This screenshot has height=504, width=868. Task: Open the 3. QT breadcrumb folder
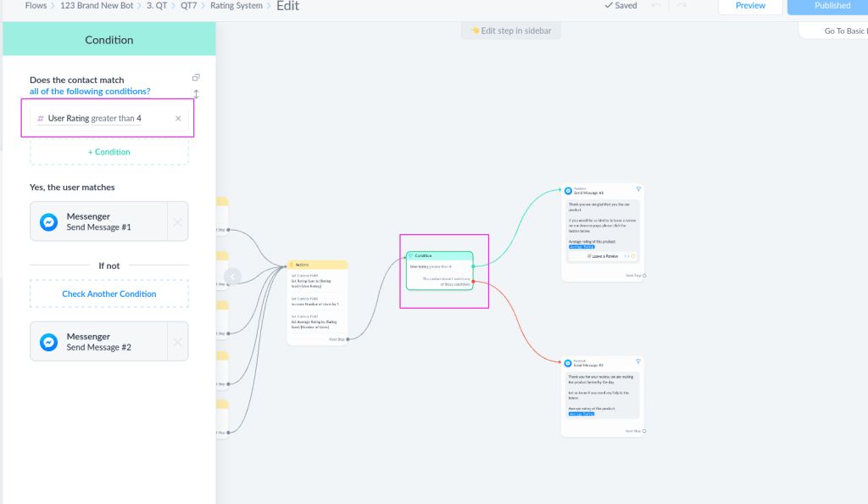[157, 6]
